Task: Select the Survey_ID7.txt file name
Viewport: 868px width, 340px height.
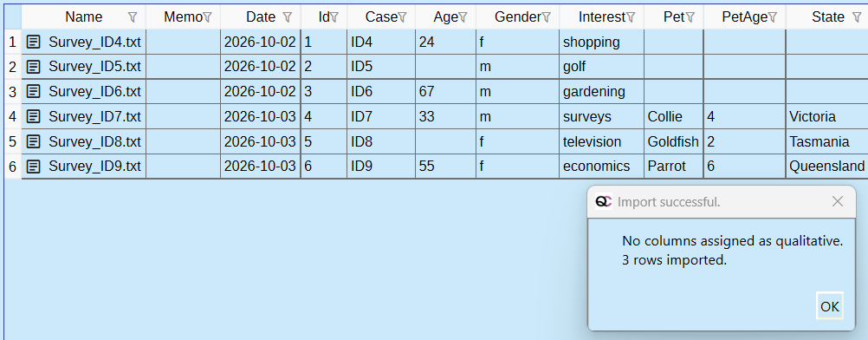Action: click(x=94, y=116)
